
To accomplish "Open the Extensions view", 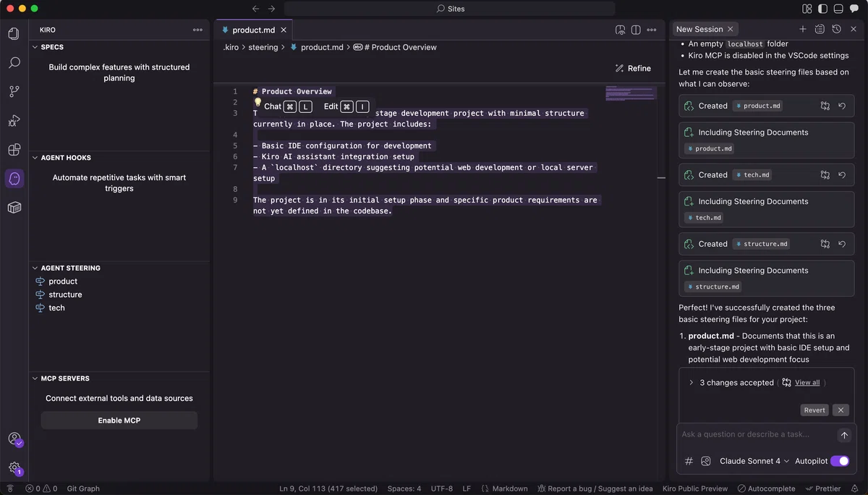I will point(14,149).
